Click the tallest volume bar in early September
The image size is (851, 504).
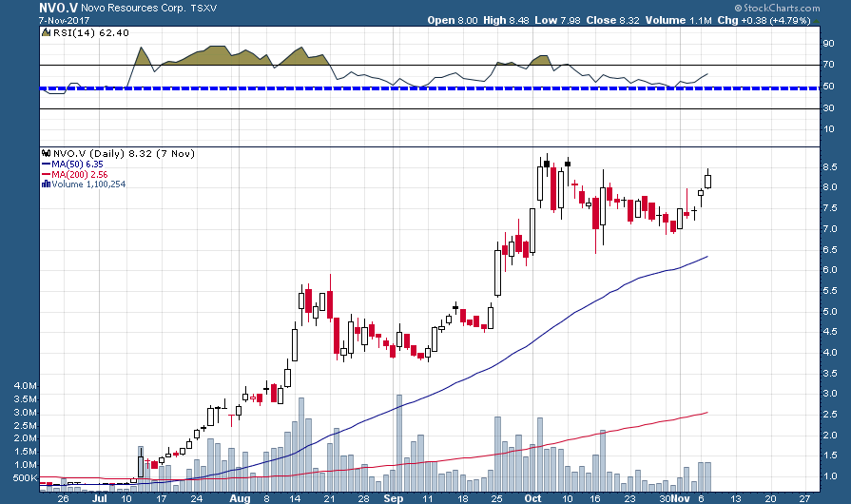click(399, 443)
